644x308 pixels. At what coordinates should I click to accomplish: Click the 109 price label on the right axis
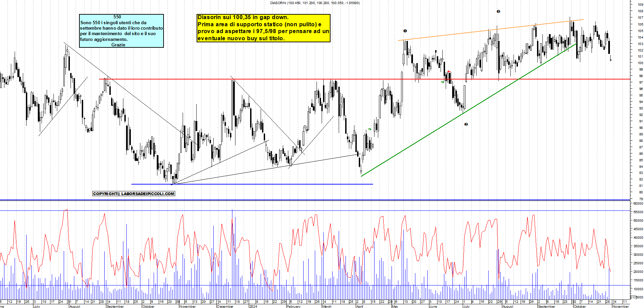coord(641,4)
